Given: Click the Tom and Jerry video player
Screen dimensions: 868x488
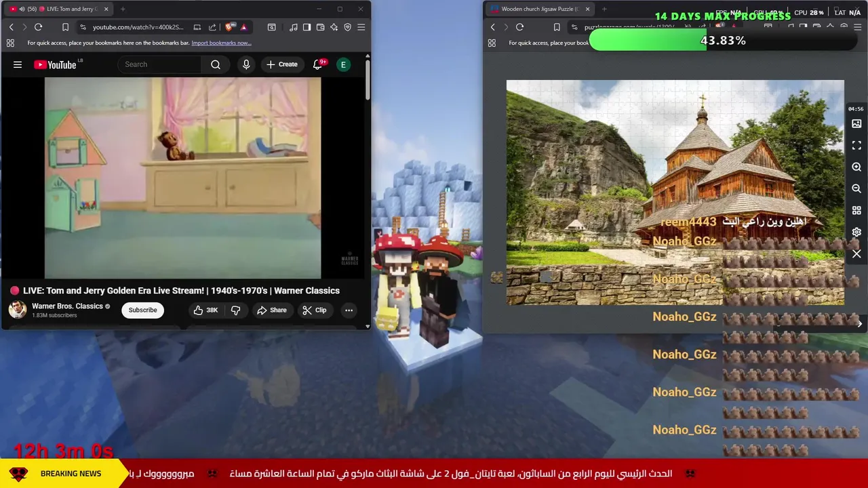Looking at the screenshot, I should point(183,178).
